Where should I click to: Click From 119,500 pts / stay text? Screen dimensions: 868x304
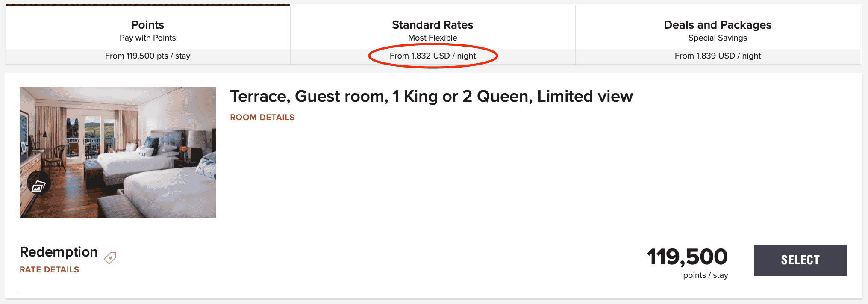coord(147,56)
